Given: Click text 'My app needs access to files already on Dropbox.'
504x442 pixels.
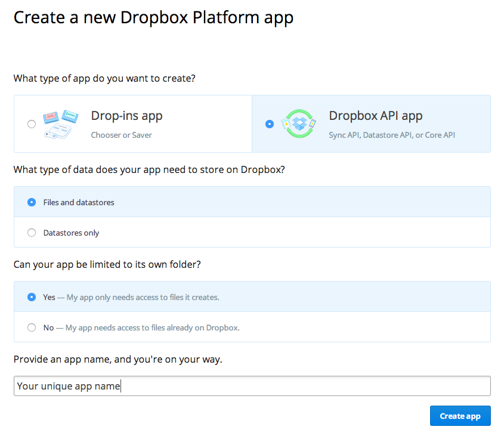Looking at the screenshot, I should coord(153,328).
